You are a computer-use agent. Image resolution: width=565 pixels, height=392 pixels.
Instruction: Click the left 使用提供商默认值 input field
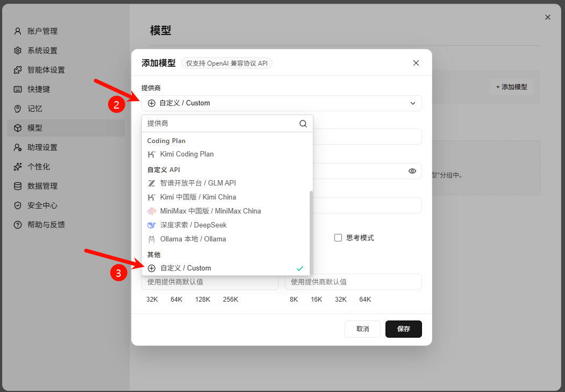[210, 282]
